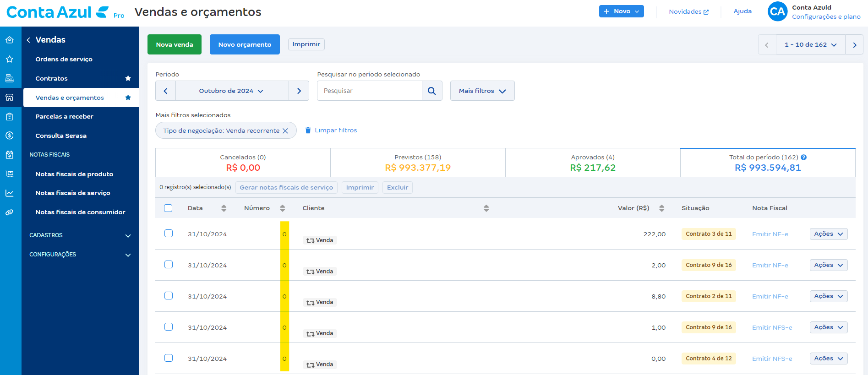This screenshot has height=375, width=868.
Task: Select checkbox for the 222,00 sale row
Action: point(169,234)
